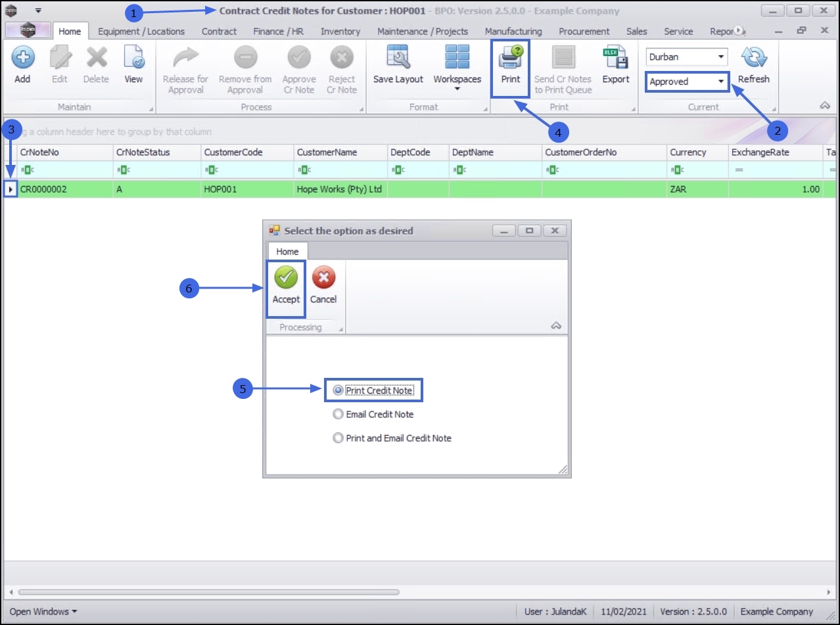Open the Maintenance / Projects tab

(x=423, y=31)
